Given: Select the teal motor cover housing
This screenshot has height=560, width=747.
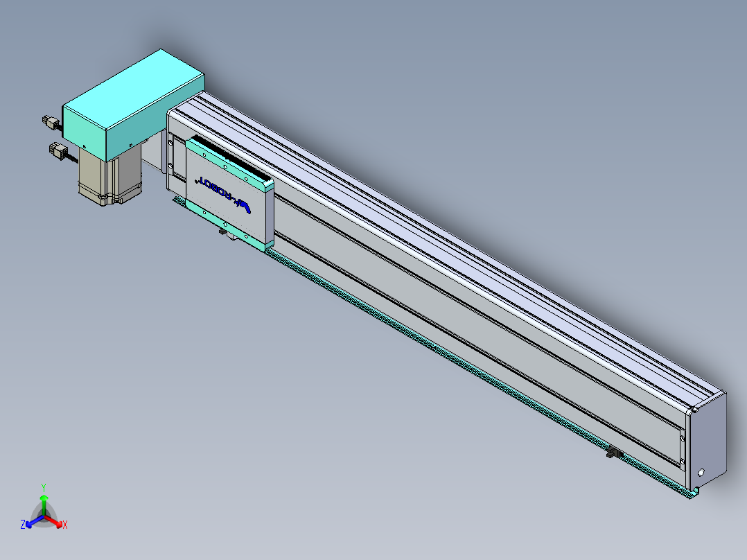Looking at the screenshot, I should (133, 106).
